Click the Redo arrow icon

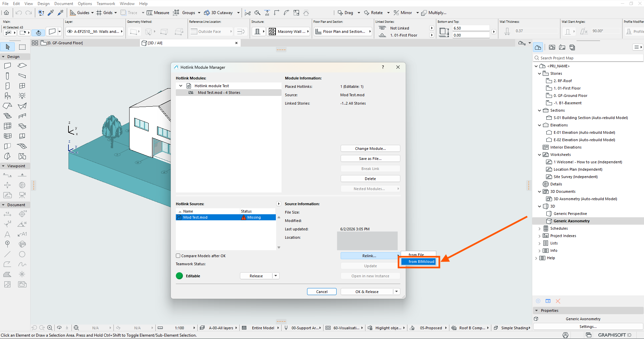(x=29, y=13)
